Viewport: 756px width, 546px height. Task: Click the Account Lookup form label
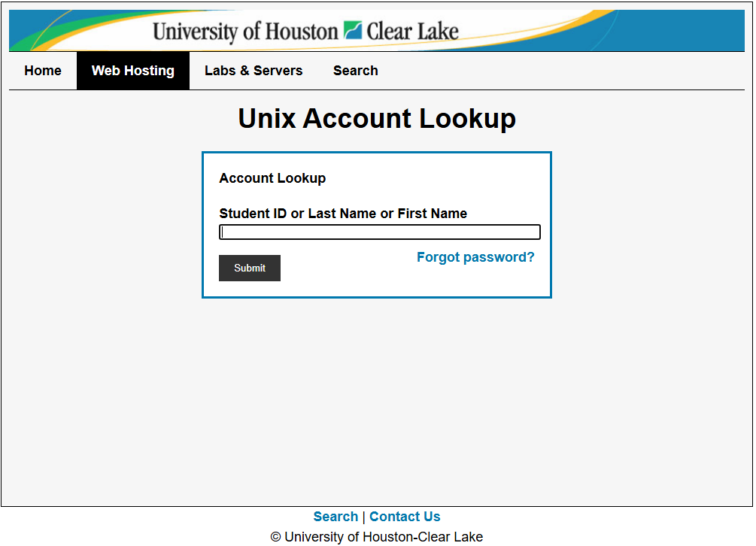click(272, 178)
